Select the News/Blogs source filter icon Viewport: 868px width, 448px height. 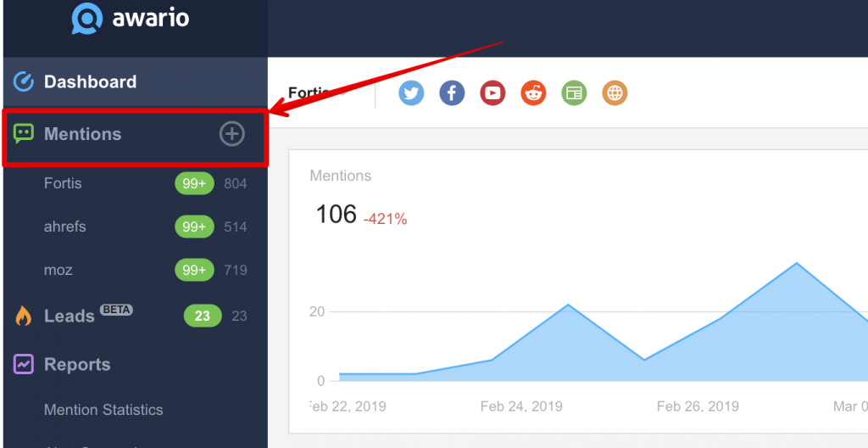(x=574, y=93)
